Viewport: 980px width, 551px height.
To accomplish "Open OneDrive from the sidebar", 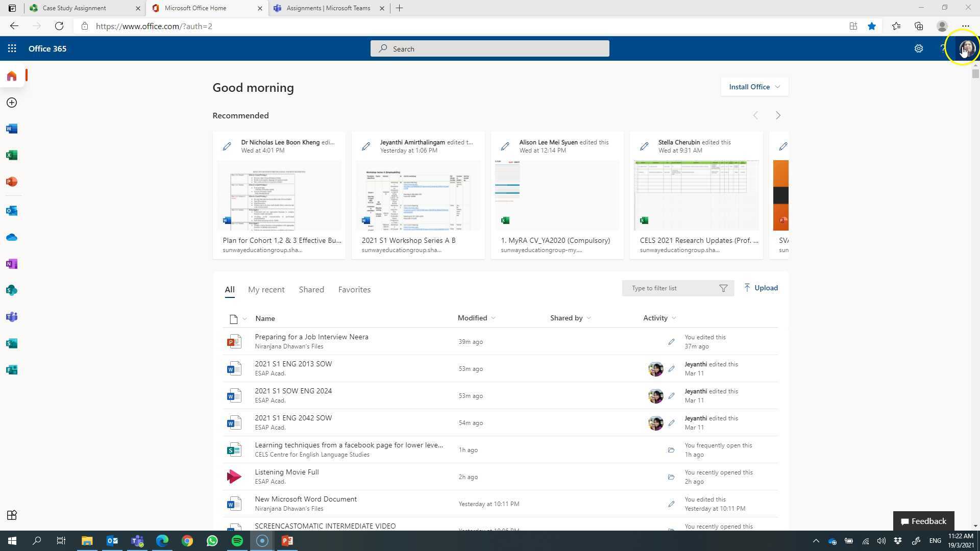I will pyautogui.click(x=11, y=237).
